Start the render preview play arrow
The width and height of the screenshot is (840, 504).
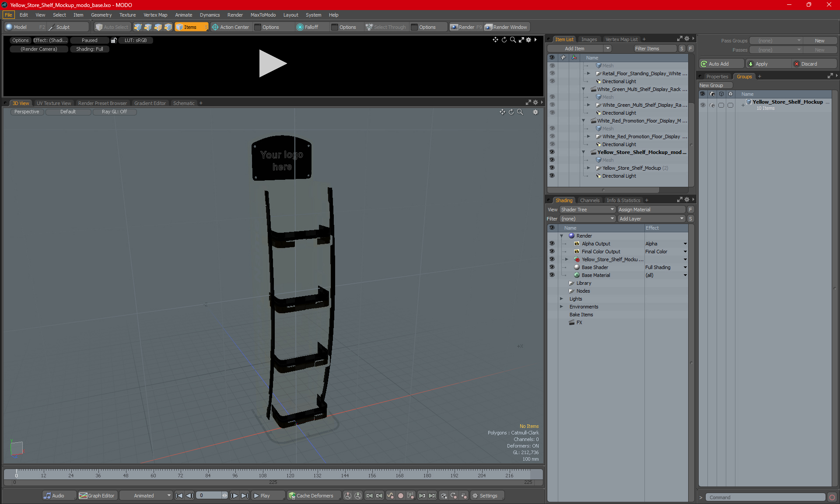pos(272,63)
